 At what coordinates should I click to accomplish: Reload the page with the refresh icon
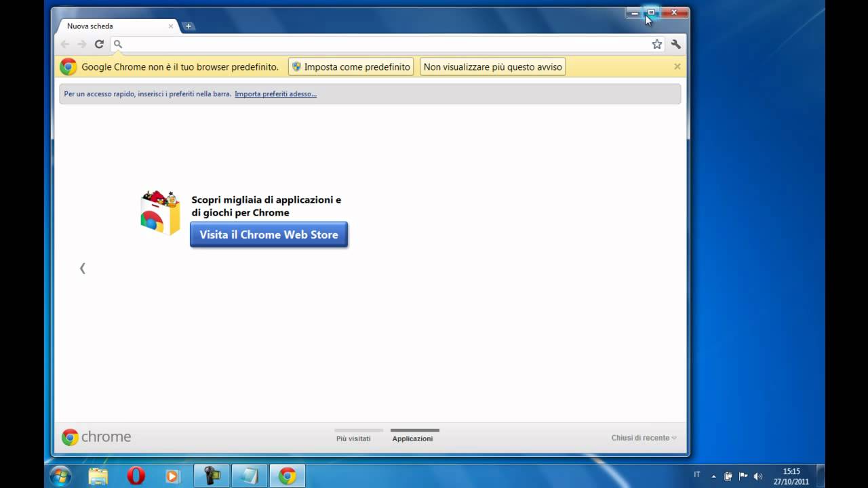99,44
